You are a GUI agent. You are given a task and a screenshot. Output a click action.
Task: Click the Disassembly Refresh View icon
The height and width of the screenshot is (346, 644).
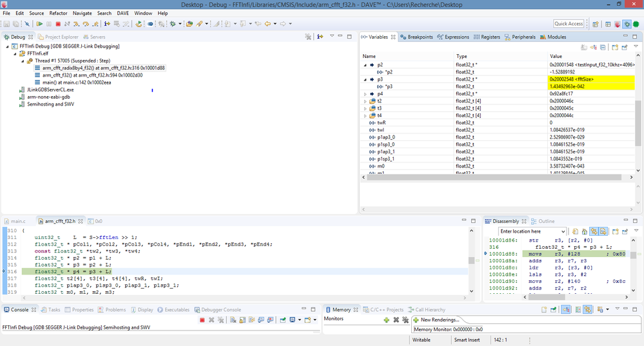click(x=575, y=231)
